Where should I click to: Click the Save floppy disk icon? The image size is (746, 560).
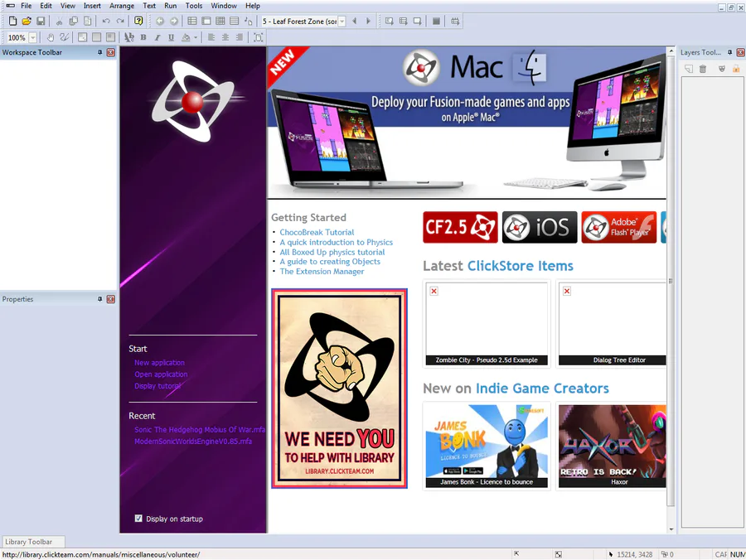tap(41, 21)
